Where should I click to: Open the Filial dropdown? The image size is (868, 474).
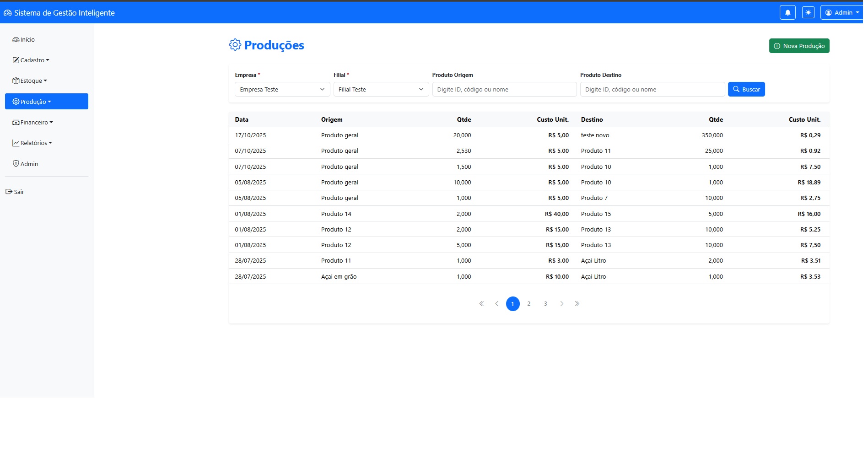[x=381, y=90]
